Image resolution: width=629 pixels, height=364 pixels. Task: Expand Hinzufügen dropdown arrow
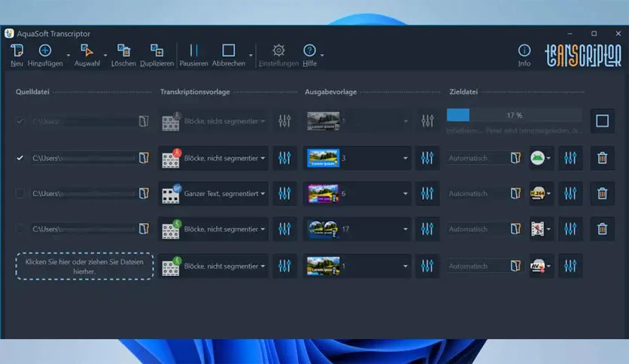[x=68, y=55]
